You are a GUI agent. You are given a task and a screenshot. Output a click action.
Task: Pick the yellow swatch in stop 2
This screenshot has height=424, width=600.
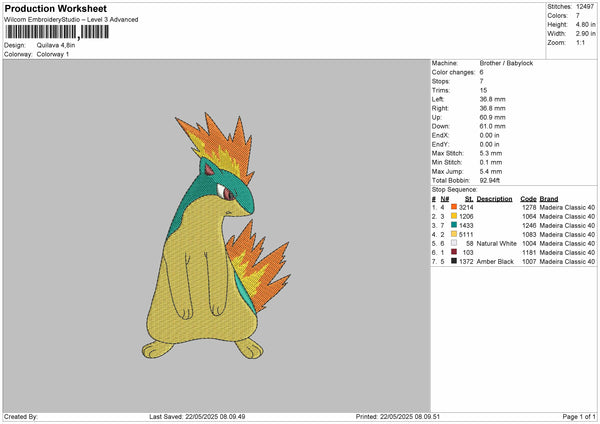point(454,216)
